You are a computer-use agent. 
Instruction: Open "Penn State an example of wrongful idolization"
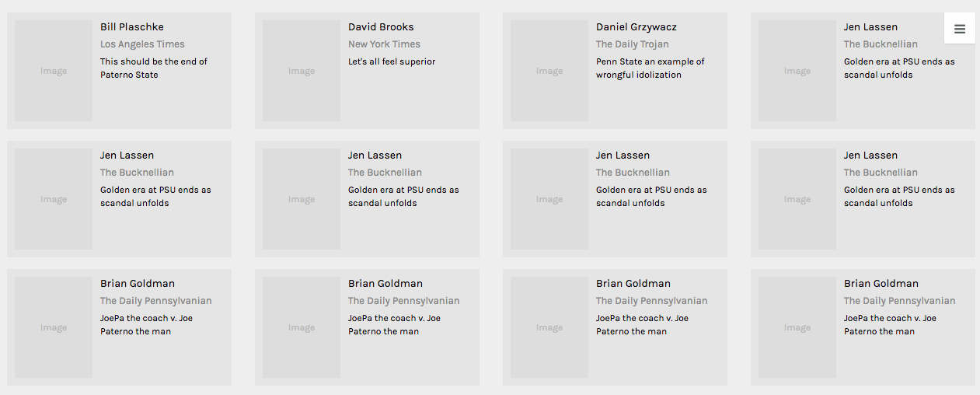tap(650, 68)
